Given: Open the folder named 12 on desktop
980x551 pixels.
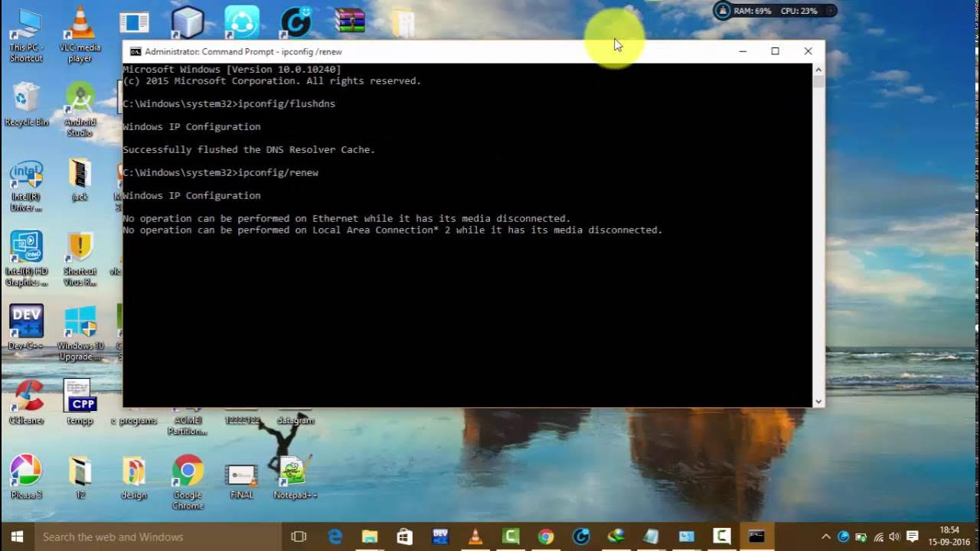Looking at the screenshot, I should pyautogui.click(x=80, y=476).
